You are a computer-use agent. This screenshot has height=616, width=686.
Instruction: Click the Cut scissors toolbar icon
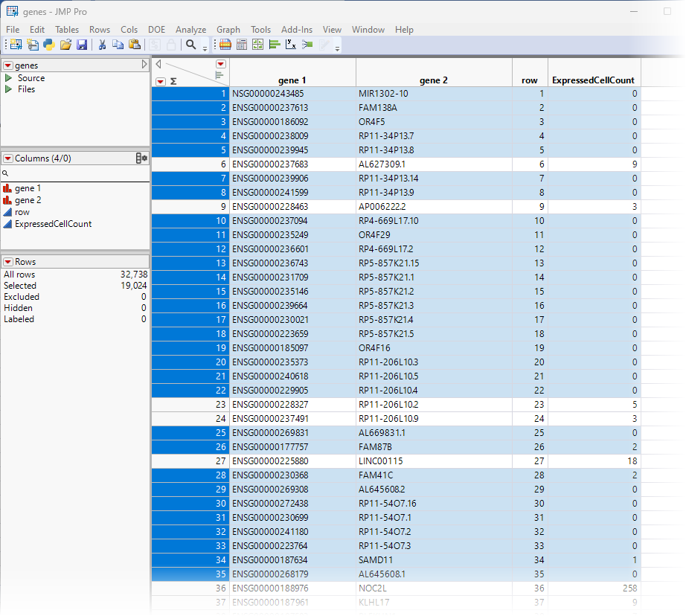102,45
